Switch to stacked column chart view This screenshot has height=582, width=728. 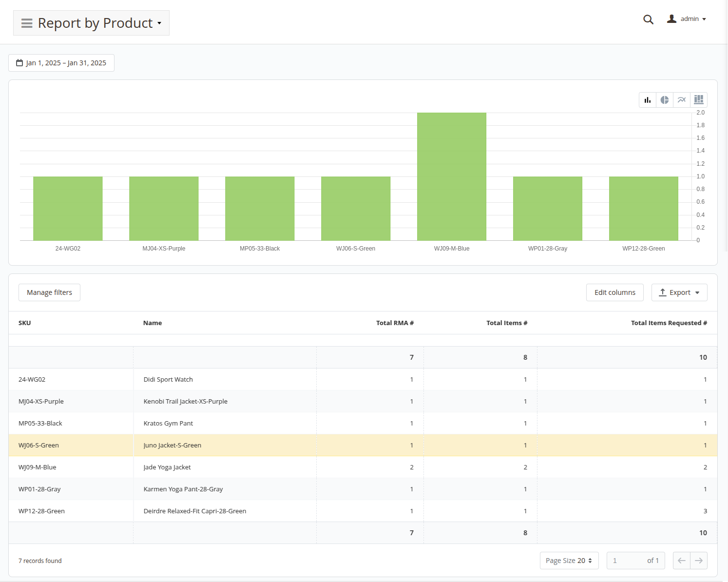(x=698, y=99)
